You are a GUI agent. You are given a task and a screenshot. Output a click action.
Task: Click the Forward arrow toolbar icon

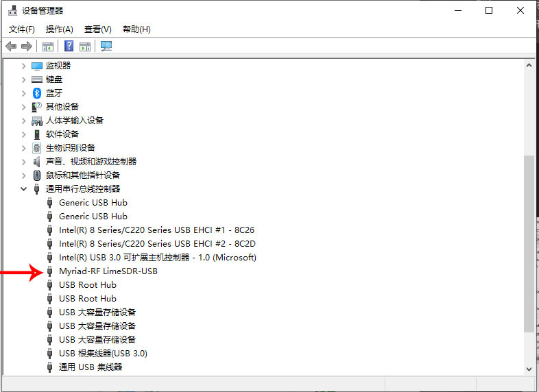(27, 46)
